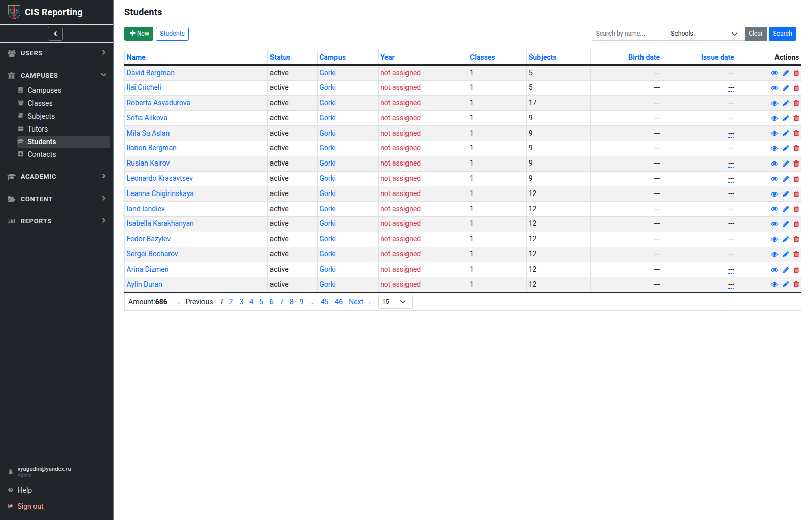Image resolution: width=812 pixels, height=520 pixels.
Task: Open Help in the sidebar
Action: coord(24,490)
